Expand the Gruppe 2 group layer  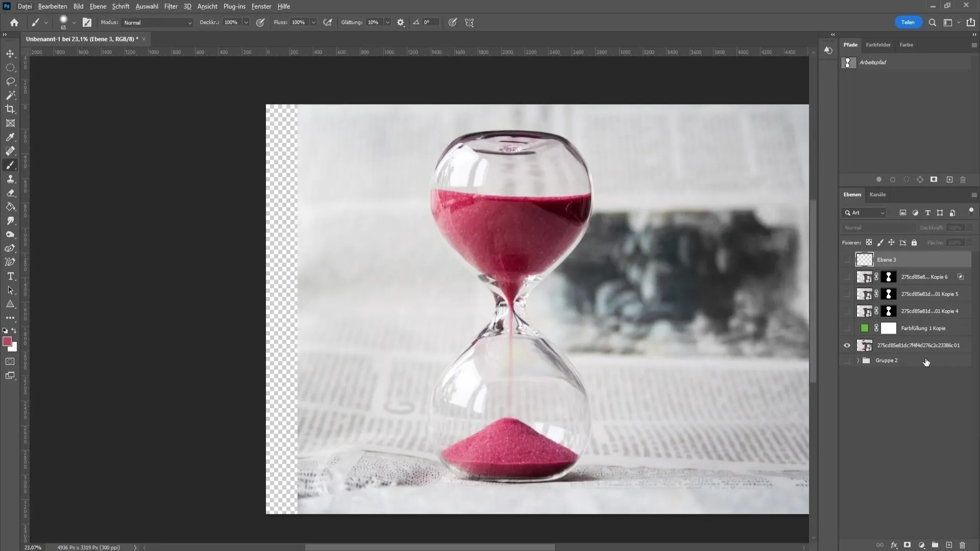[x=857, y=360]
